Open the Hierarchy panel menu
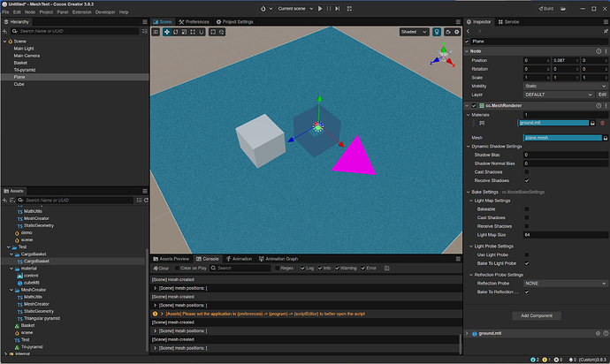 (x=145, y=22)
